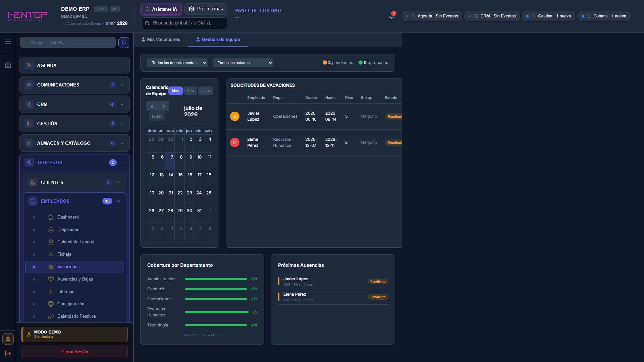Click the Ausencias y Bajas icon
The width and height of the screenshot is (644, 362).
pos(51,279)
